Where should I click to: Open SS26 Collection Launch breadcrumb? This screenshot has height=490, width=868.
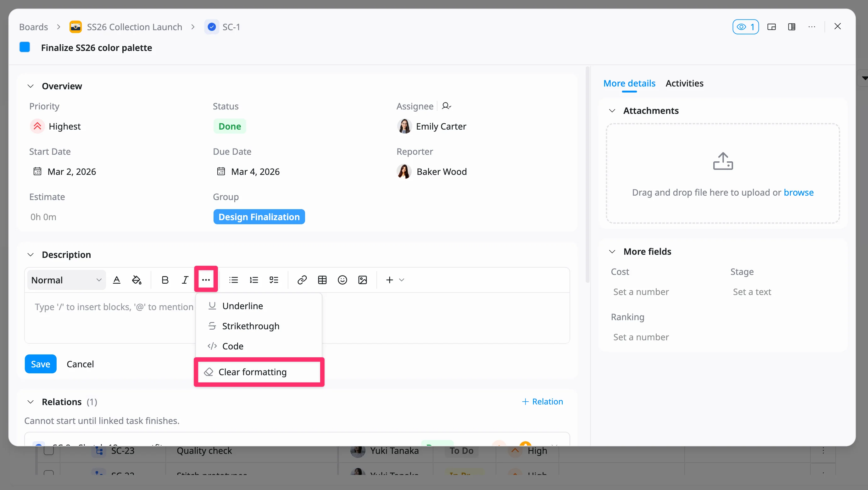pyautogui.click(x=135, y=27)
